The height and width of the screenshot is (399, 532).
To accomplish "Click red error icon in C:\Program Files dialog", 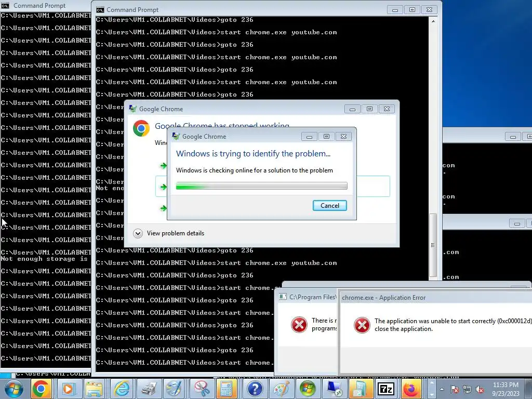I will [x=299, y=325].
